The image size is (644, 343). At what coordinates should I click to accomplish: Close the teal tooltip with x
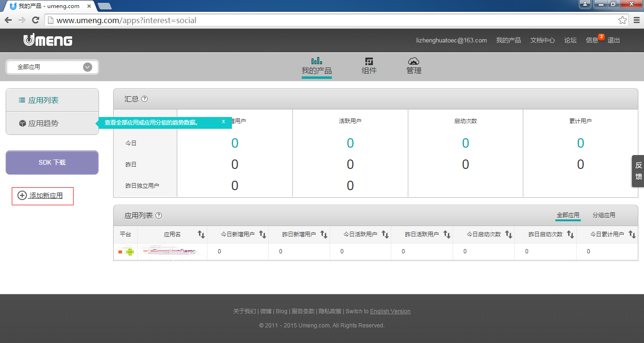point(223,122)
